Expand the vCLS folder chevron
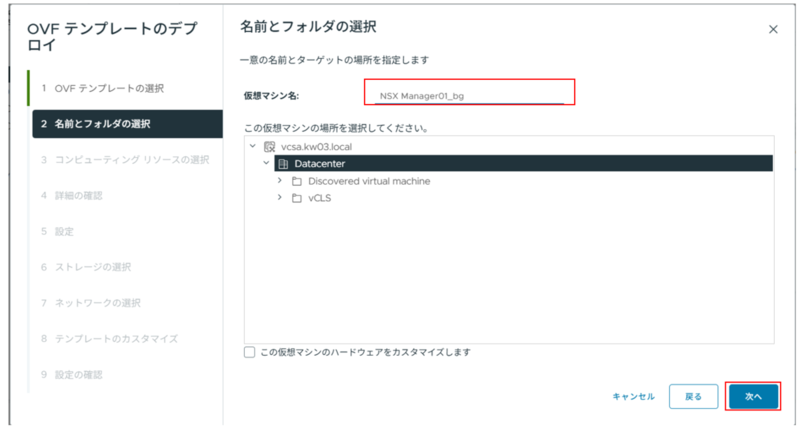The height and width of the screenshot is (433, 800). pos(280,197)
